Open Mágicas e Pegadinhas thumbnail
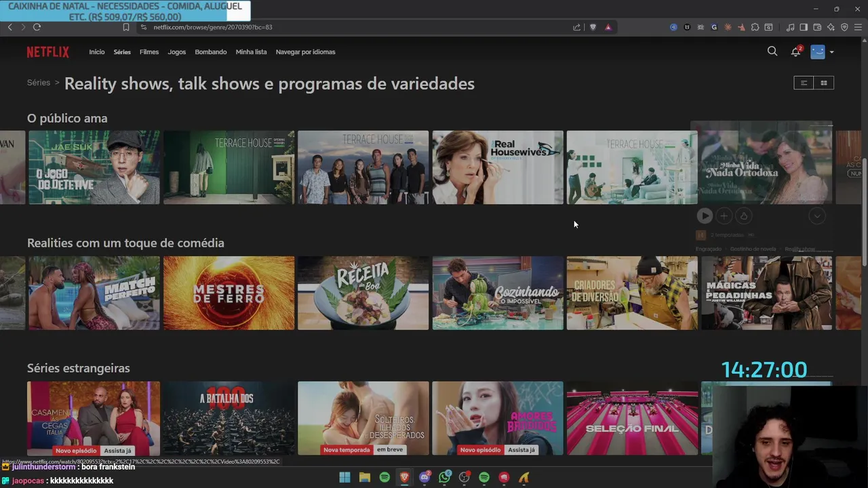Screen dimensions: 868x488 click(766, 293)
